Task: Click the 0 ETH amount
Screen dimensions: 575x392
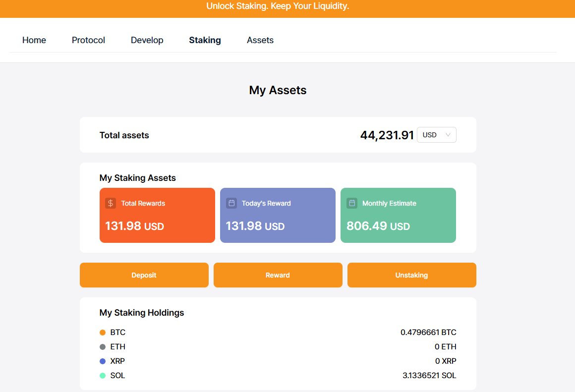Action: click(x=446, y=347)
